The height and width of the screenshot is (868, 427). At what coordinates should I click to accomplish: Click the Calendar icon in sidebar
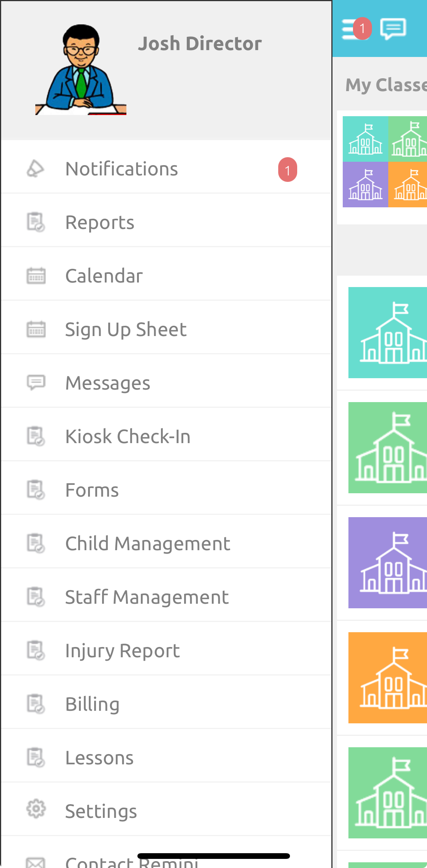coord(36,275)
